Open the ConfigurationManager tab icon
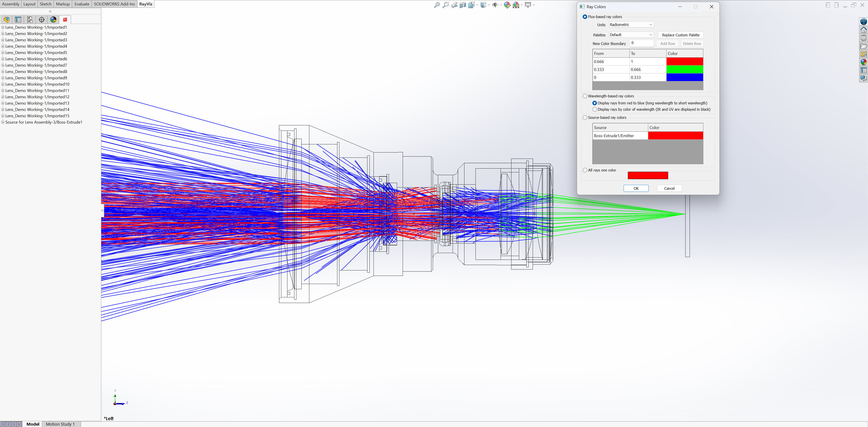Viewport: 868px width, 427px height. click(30, 19)
